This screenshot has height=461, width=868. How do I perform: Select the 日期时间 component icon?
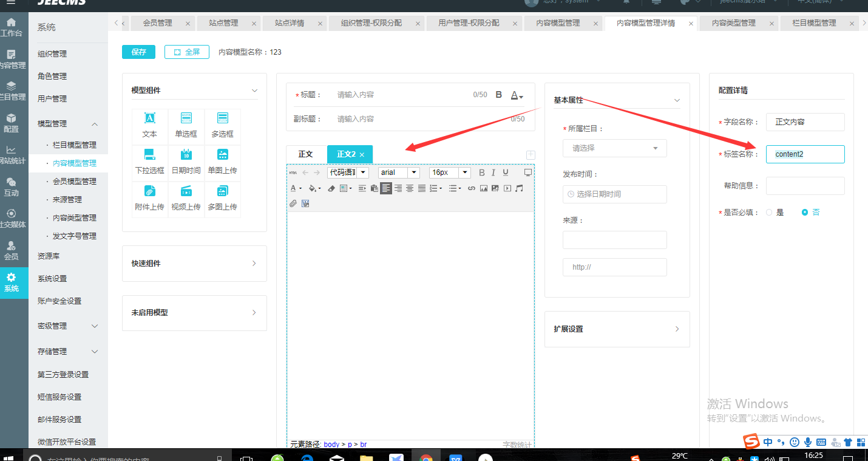[x=186, y=154]
